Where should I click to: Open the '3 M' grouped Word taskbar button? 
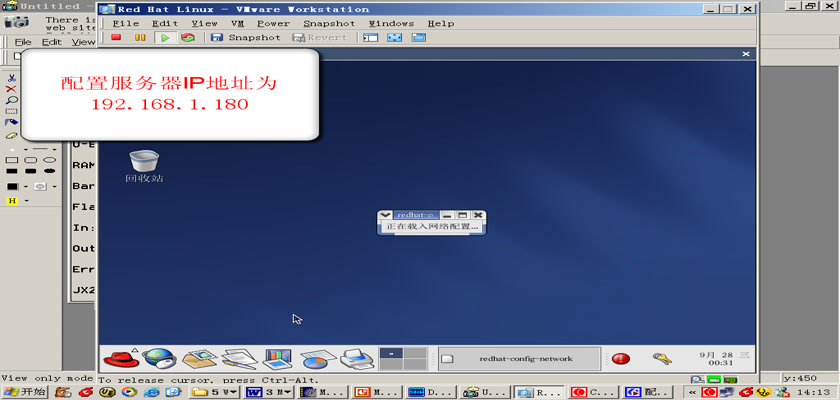click(x=269, y=392)
